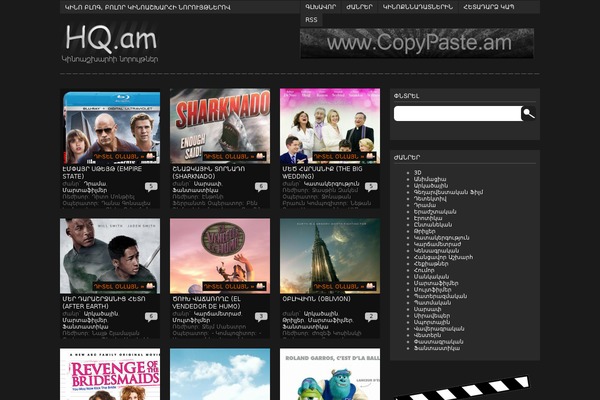Select the Դրամա genre in sidebar list

(425, 205)
